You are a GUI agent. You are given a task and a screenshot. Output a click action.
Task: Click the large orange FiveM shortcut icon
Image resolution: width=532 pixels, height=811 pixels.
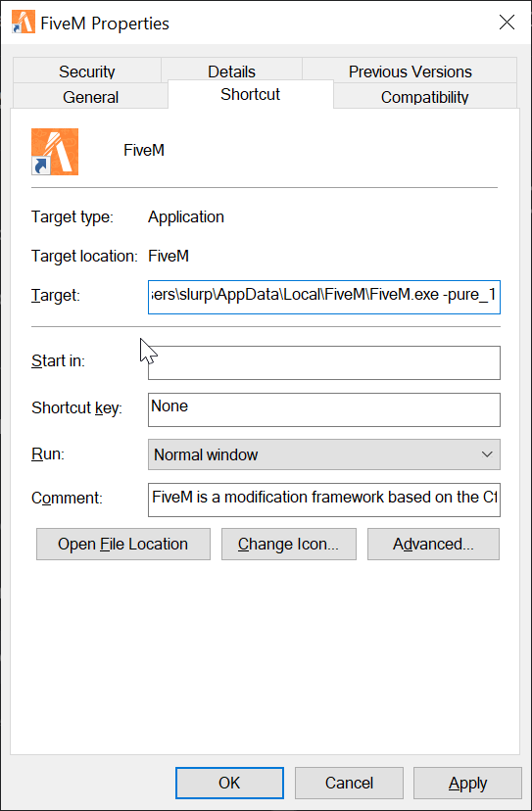pyautogui.click(x=55, y=152)
